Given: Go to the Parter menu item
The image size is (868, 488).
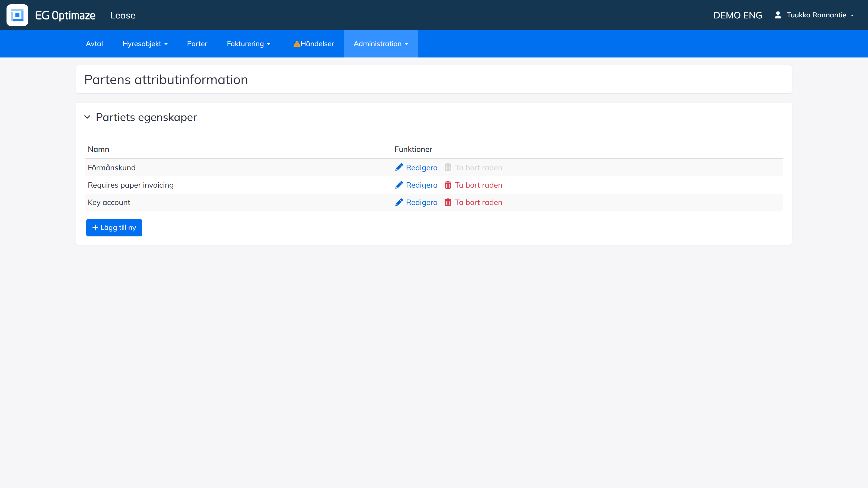Looking at the screenshot, I should tap(197, 44).
